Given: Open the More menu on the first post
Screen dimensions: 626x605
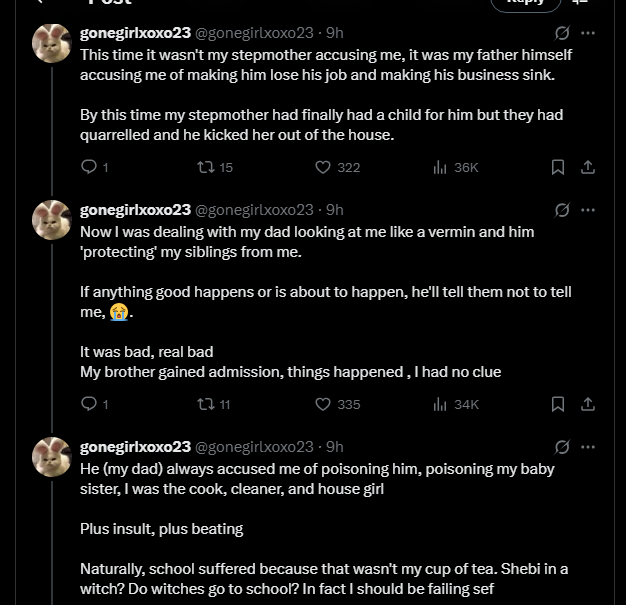Looking at the screenshot, I should tap(588, 32).
